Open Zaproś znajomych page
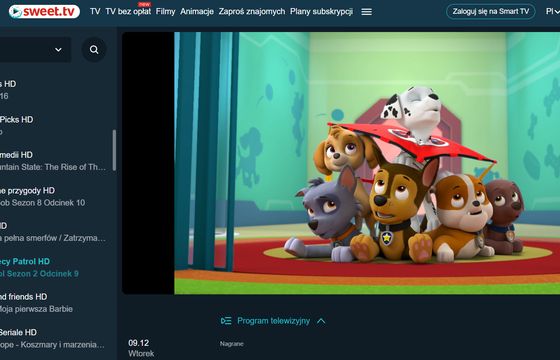 click(x=252, y=11)
